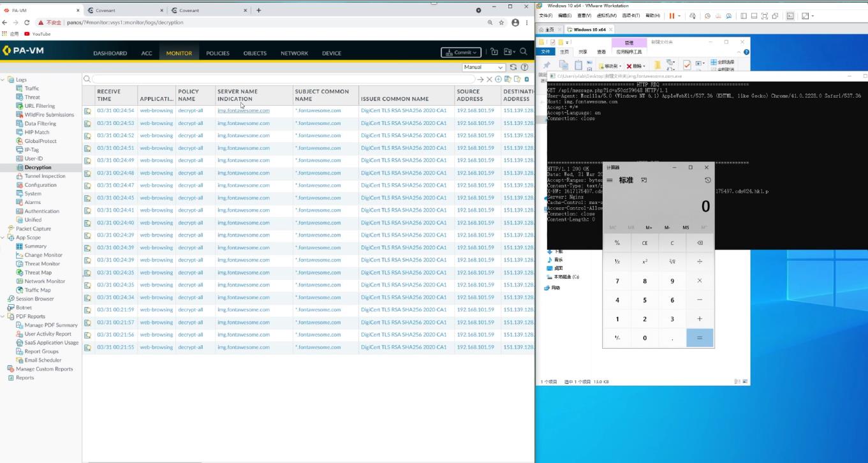The image size is (868, 463).
Task: Click inside the log filter input field
Action: [284, 79]
